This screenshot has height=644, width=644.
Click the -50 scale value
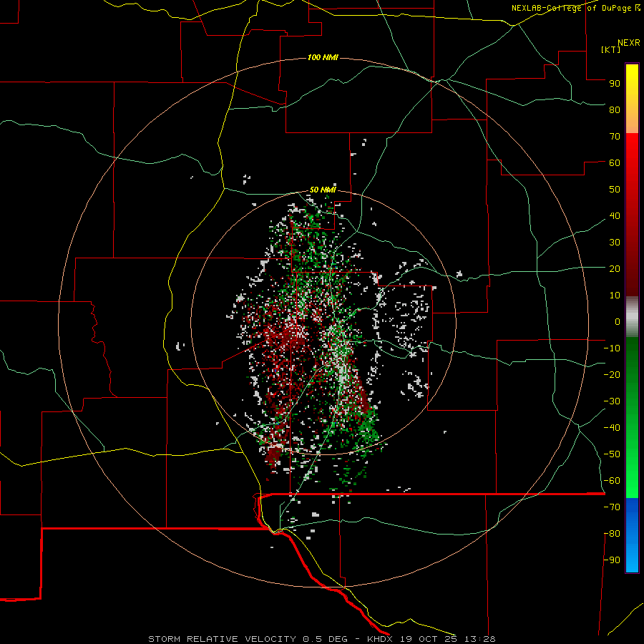click(612, 454)
